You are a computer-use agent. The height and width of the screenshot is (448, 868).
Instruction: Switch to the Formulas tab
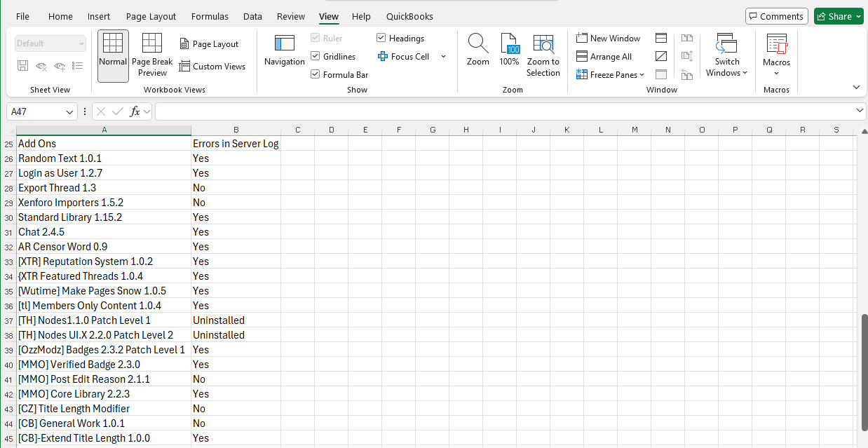[210, 17]
